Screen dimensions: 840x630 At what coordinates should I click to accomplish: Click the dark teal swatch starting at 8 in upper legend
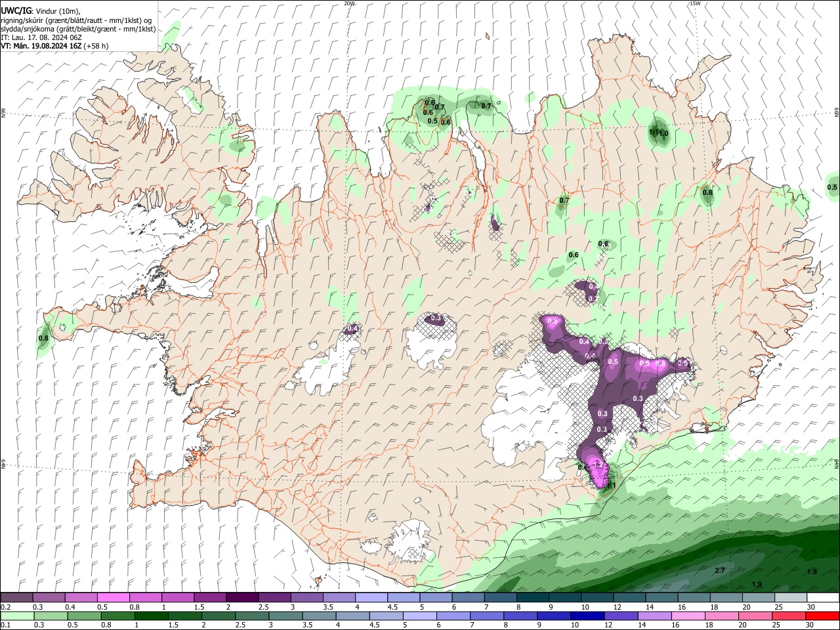pos(532,598)
